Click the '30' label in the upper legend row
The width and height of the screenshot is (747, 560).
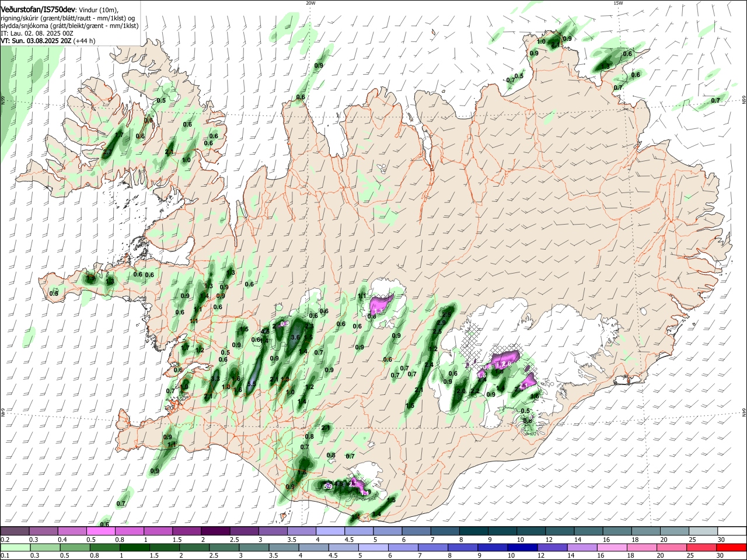pos(721,540)
